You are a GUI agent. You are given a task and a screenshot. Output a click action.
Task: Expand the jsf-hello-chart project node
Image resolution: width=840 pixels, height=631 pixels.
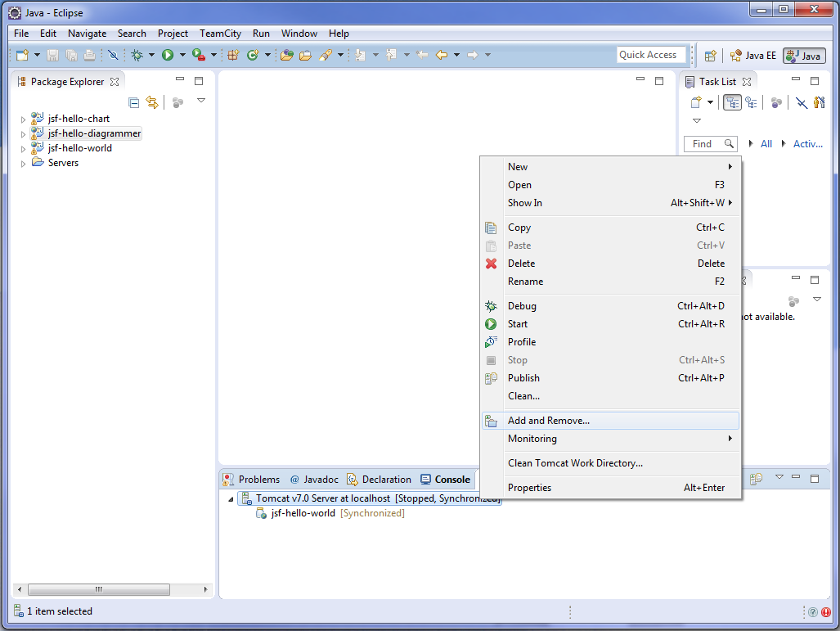click(23, 119)
